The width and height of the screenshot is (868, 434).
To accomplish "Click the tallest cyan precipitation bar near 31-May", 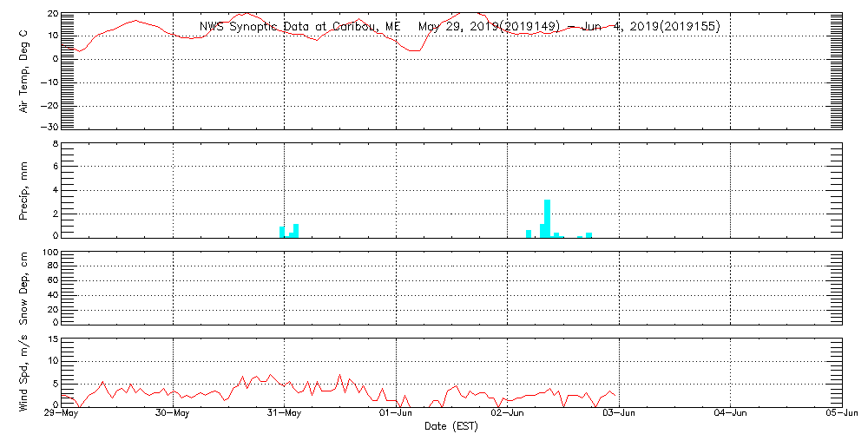I will (x=296, y=230).
